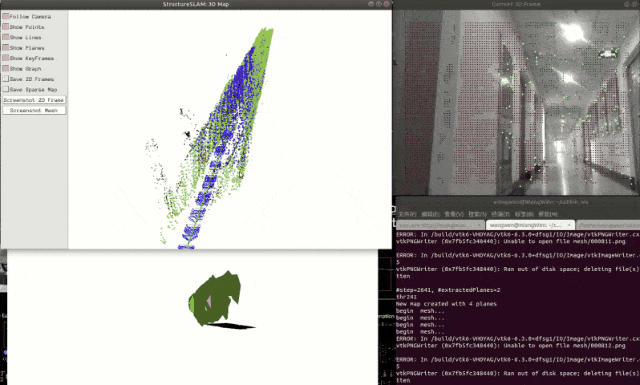Switch to the first terminal tab
This screenshot has height=385, width=640.
(x=440, y=225)
